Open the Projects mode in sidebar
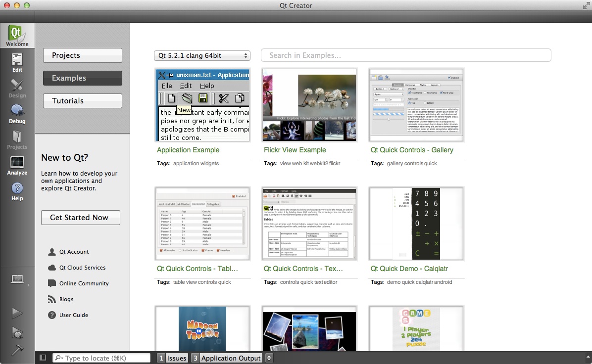Image resolution: width=592 pixels, height=364 pixels. [17, 139]
